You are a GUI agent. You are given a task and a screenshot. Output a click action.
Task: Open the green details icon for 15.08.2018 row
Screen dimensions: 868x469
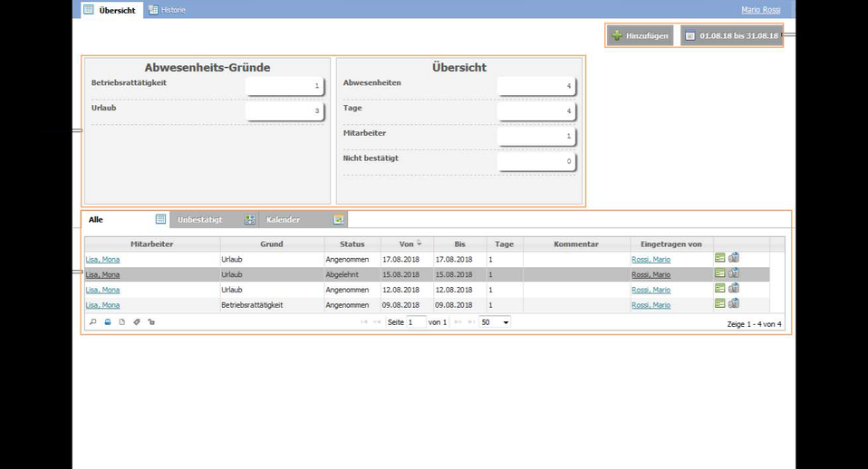click(719, 273)
